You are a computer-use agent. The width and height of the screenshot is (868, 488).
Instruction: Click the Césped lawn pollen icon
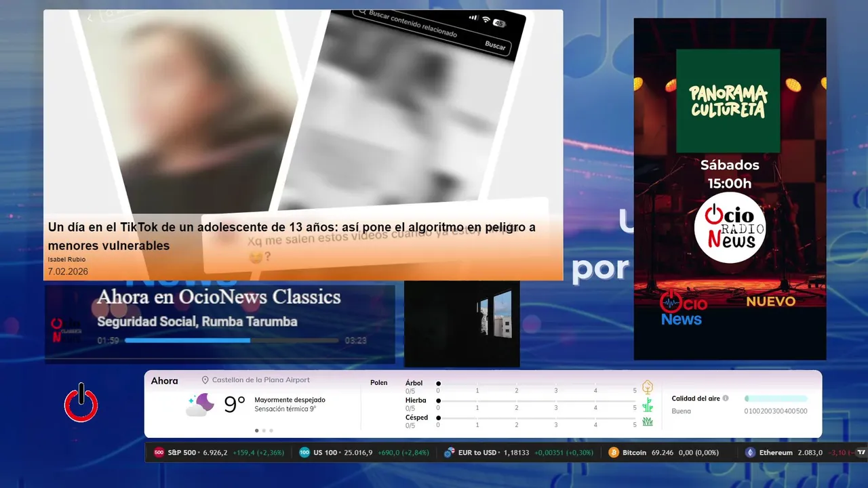point(648,422)
